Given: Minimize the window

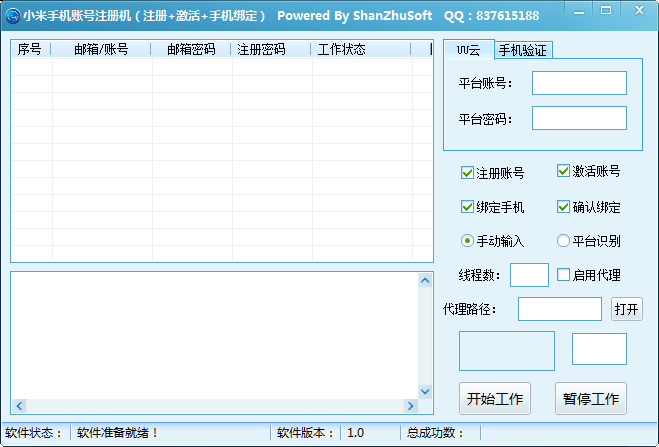Looking at the screenshot, I should pos(579,11).
